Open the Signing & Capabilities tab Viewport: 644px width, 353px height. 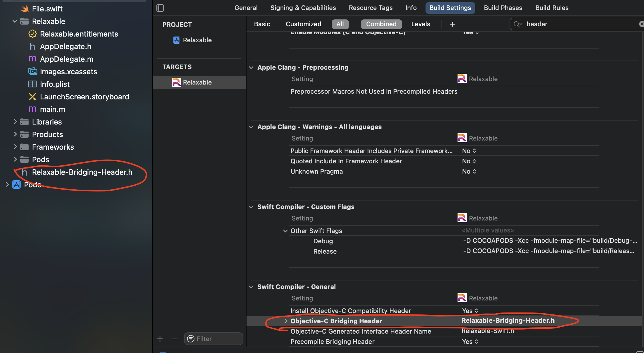303,8
